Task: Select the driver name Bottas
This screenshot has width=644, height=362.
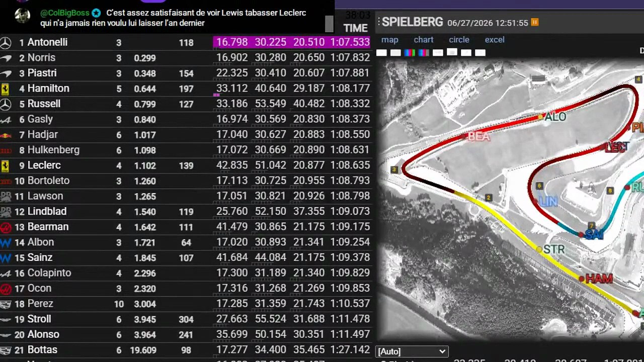Action: [42, 350]
